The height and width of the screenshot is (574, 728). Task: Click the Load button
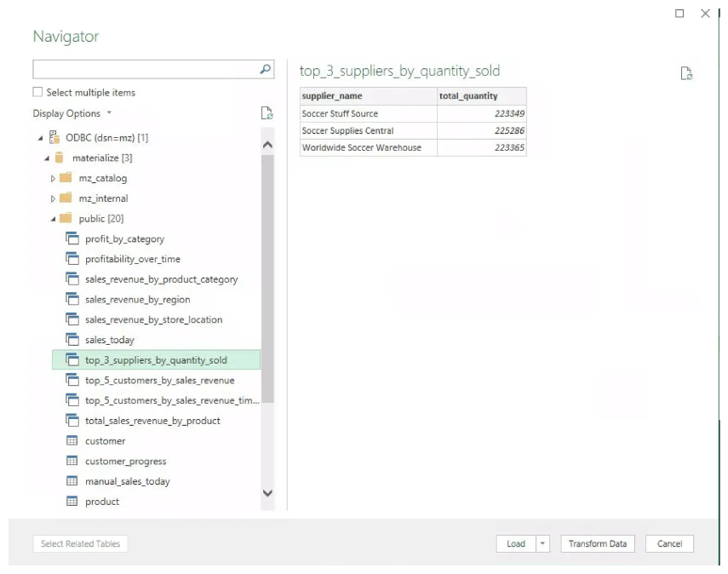[514, 543]
